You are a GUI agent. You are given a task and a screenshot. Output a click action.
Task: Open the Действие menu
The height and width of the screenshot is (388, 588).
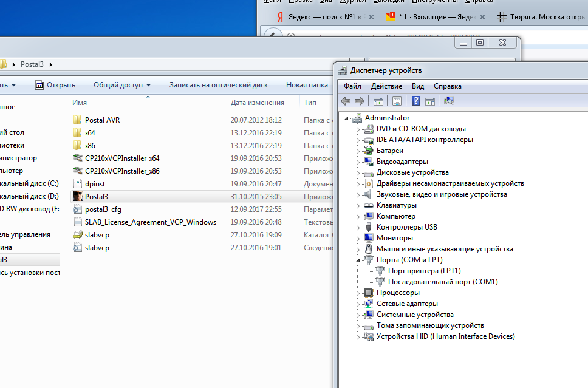(x=386, y=86)
